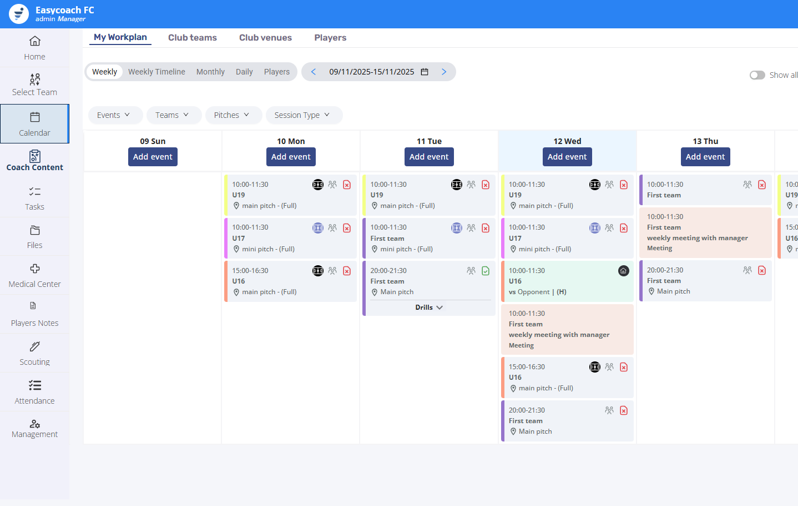798x506 pixels.
Task: Add event on 11 Tue
Action: pyautogui.click(x=429, y=157)
